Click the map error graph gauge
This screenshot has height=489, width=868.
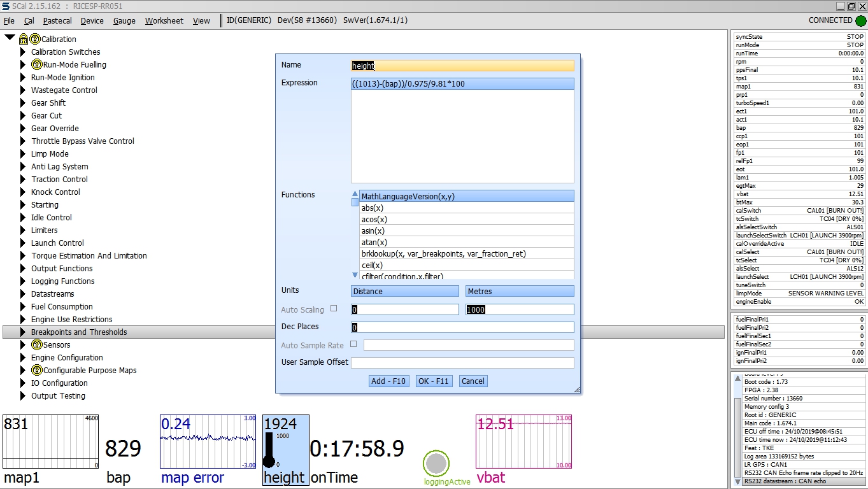point(208,450)
